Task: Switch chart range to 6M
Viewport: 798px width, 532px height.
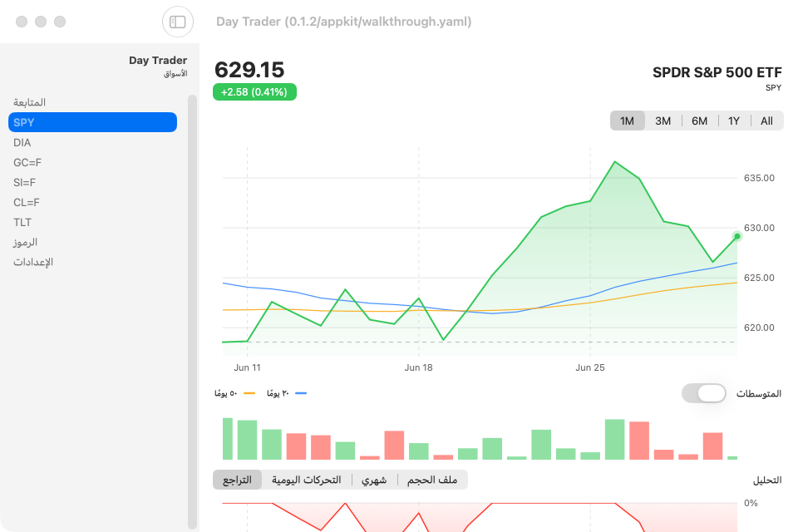Action: click(699, 121)
